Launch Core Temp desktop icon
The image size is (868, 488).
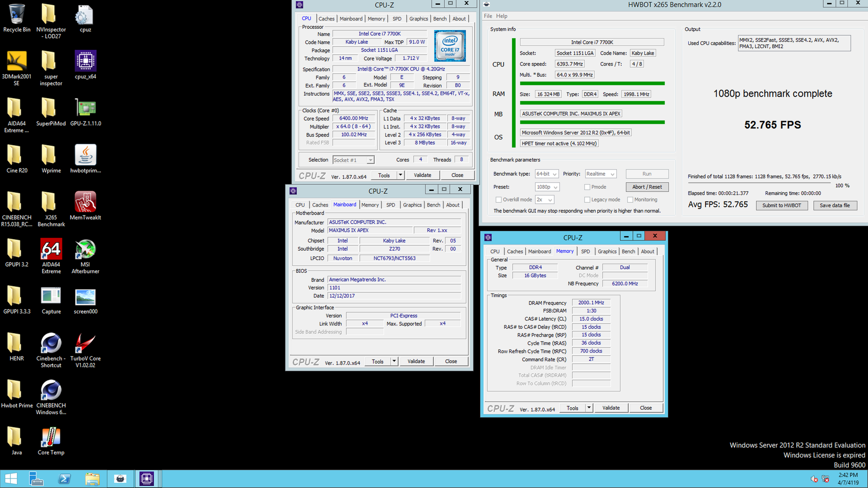[x=51, y=441]
